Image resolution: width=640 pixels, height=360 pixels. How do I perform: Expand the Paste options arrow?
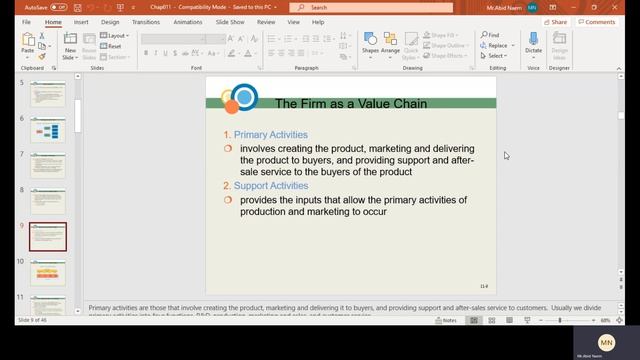point(28,57)
